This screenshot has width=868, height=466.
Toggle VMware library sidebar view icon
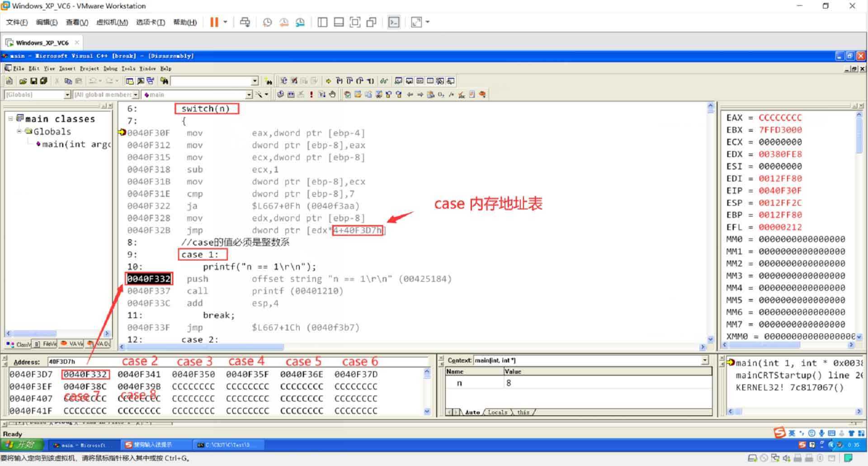(x=322, y=22)
